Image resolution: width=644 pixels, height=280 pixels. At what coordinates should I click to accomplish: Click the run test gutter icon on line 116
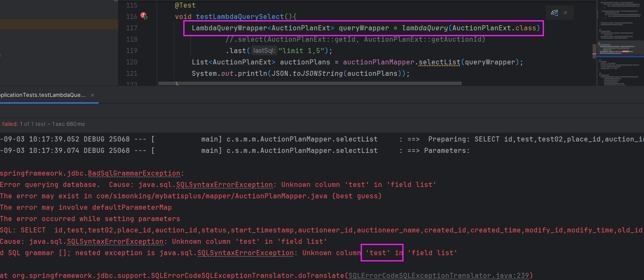pyautogui.click(x=144, y=16)
